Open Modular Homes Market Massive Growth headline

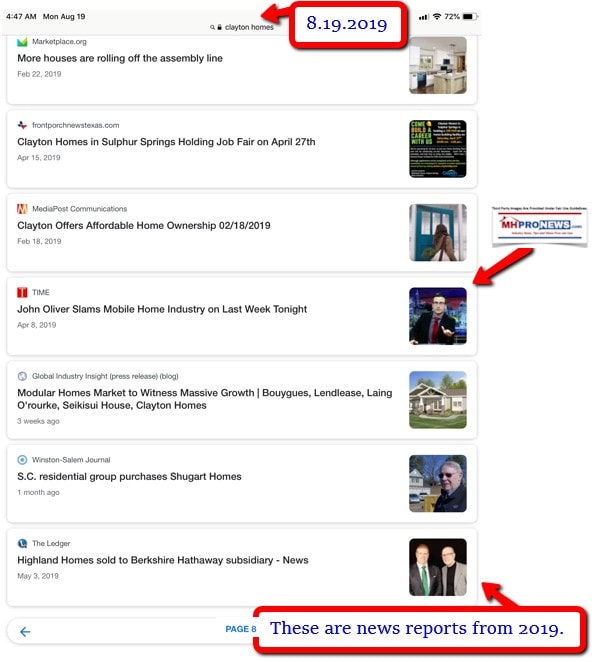coord(205,399)
